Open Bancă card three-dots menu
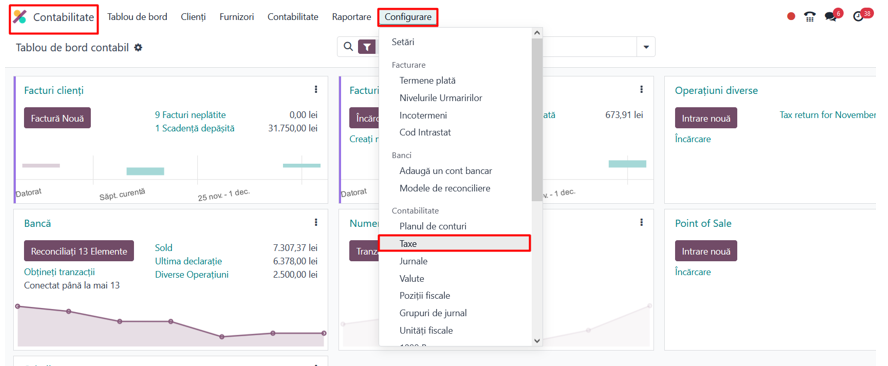This screenshot has height=366, width=888. (315, 223)
